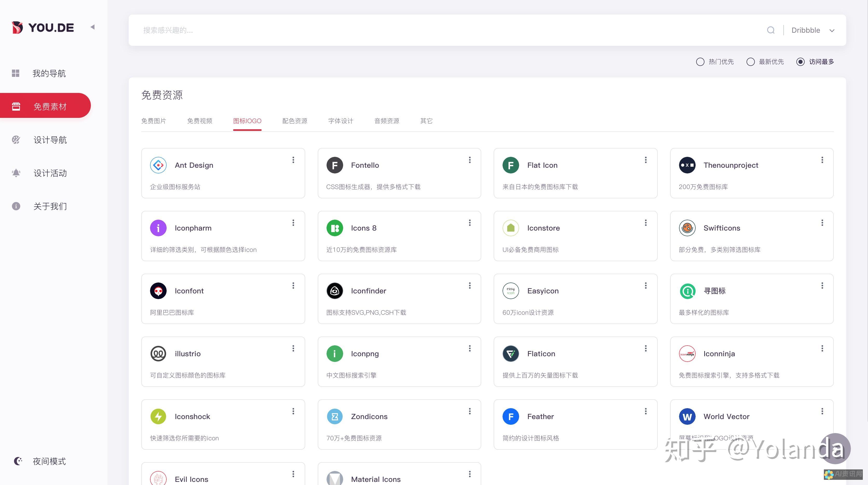Open more options on Ant Design card
This screenshot has width=868, height=485.
293,160
